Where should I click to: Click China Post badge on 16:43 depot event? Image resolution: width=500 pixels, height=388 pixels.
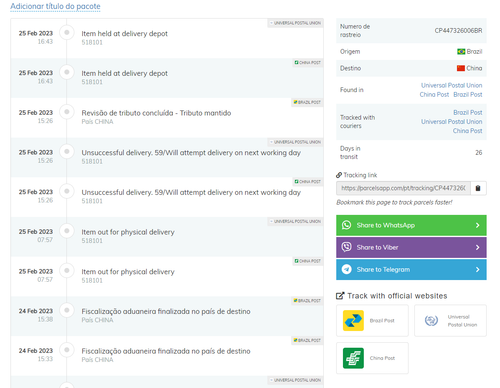308,63
